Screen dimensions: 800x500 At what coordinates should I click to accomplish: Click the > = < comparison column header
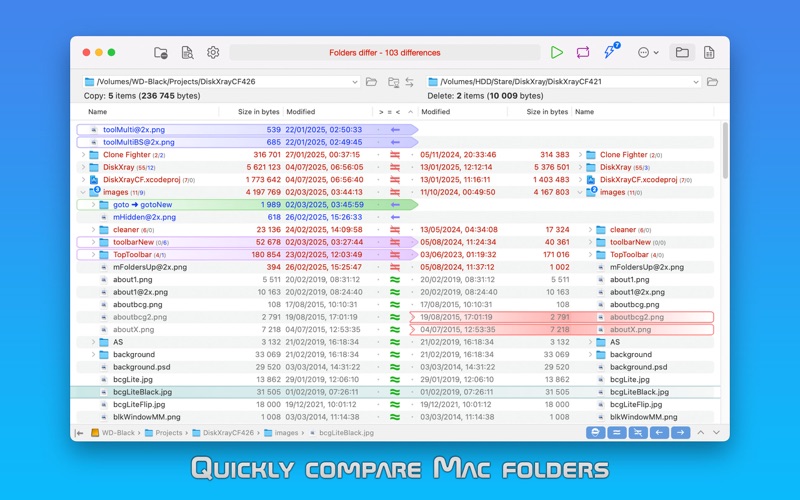pos(389,112)
